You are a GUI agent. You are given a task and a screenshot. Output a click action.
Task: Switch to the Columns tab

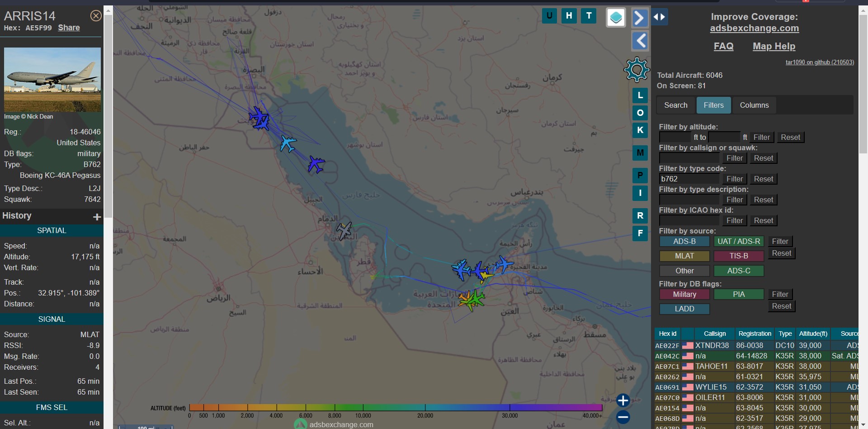pos(754,105)
